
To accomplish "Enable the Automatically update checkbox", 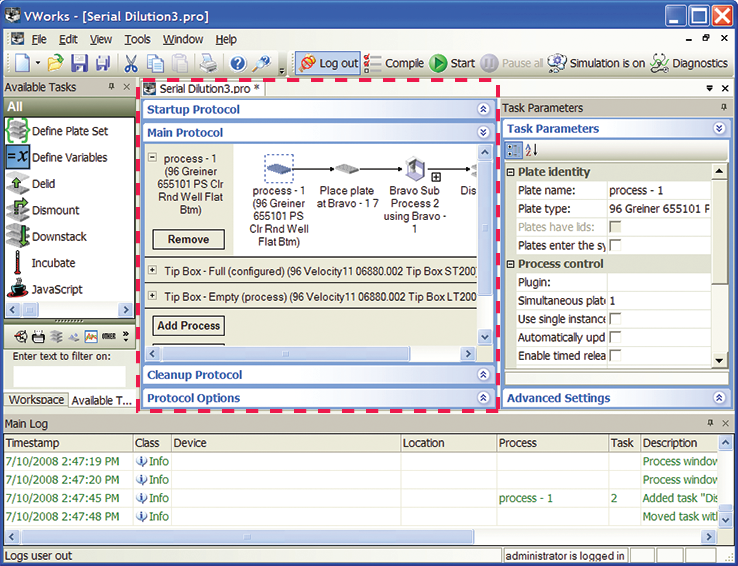I will 615,338.
